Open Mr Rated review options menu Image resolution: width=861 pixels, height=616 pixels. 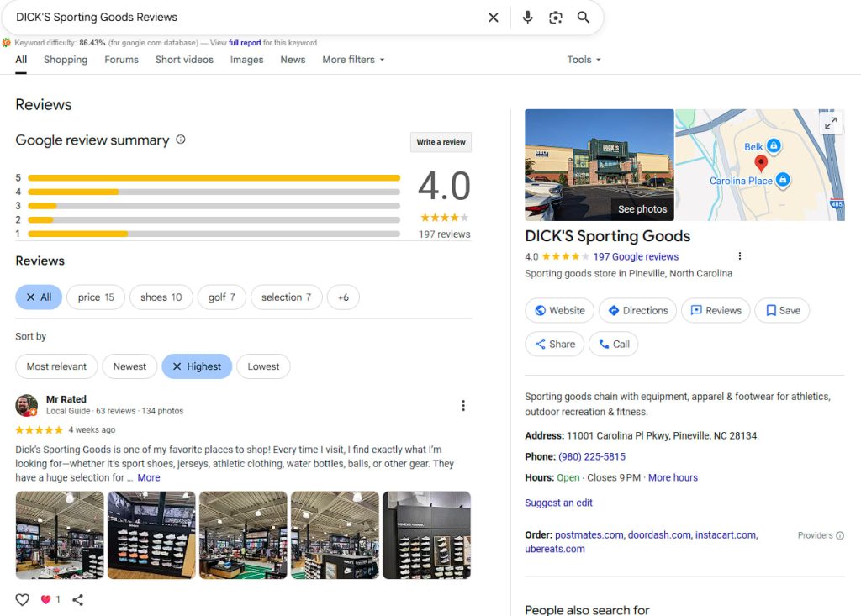(x=463, y=406)
